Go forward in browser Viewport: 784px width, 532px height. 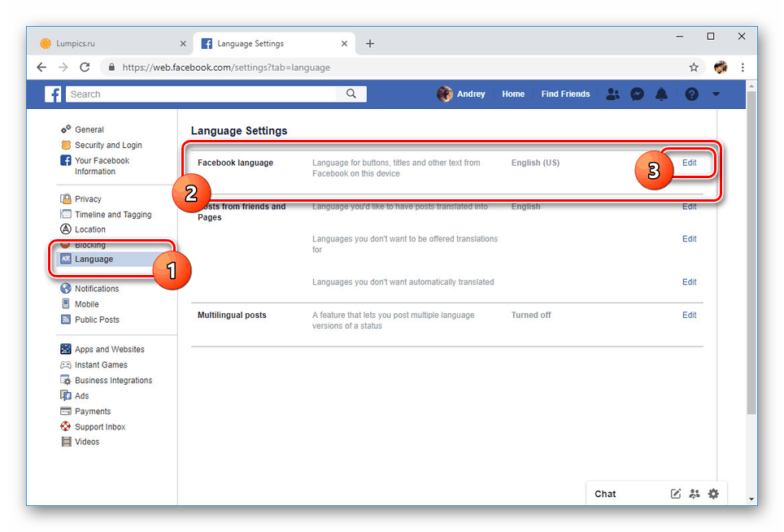tap(63, 67)
